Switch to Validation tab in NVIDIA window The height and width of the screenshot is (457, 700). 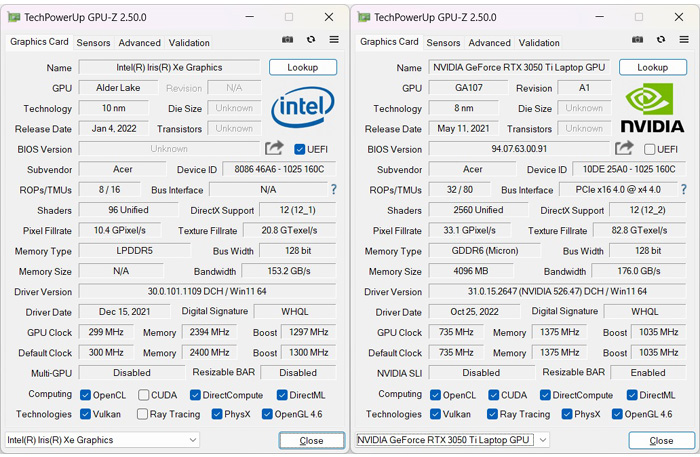pos(539,43)
